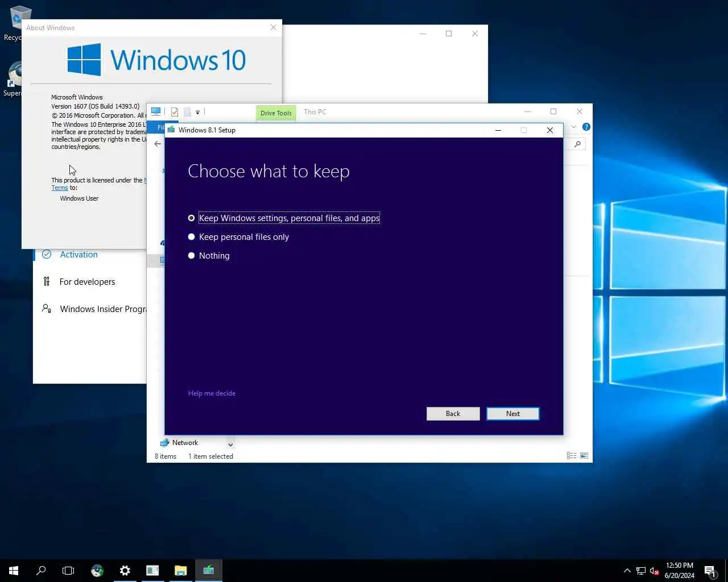
Task: Open Task View from the taskbar
Action: [68, 571]
